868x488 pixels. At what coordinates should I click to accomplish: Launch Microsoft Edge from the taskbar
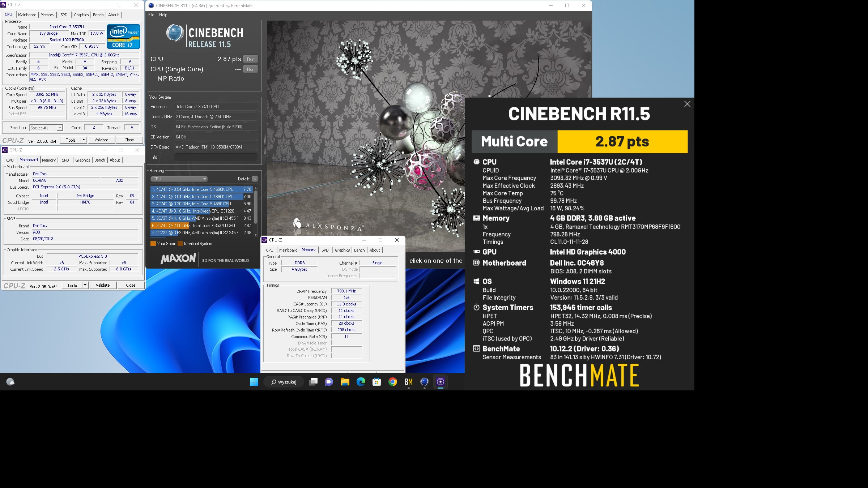(x=361, y=382)
